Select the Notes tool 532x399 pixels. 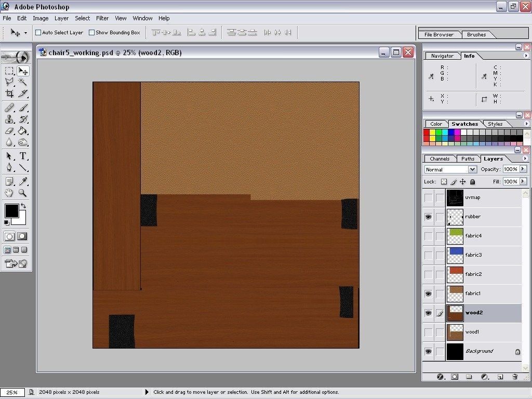(9, 181)
